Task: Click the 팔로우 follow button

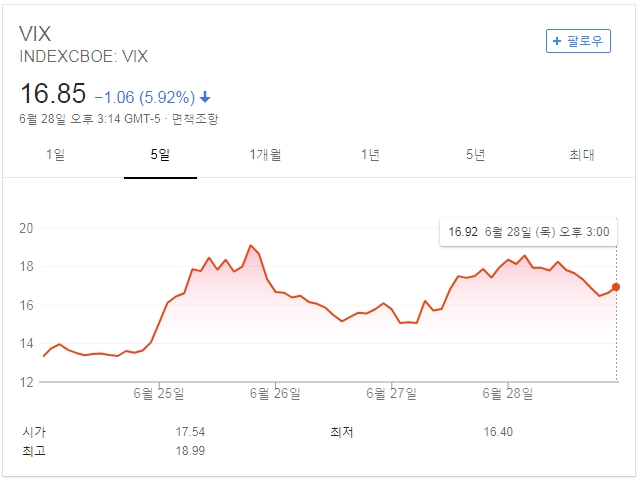Action: 578,41
